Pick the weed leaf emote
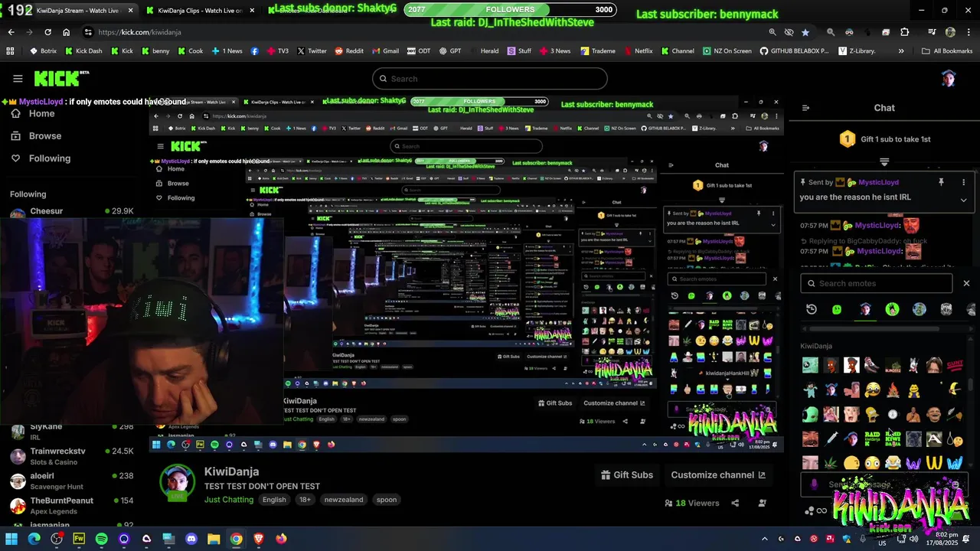Image resolution: width=980 pixels, height=551 pixels. (831, 462)
